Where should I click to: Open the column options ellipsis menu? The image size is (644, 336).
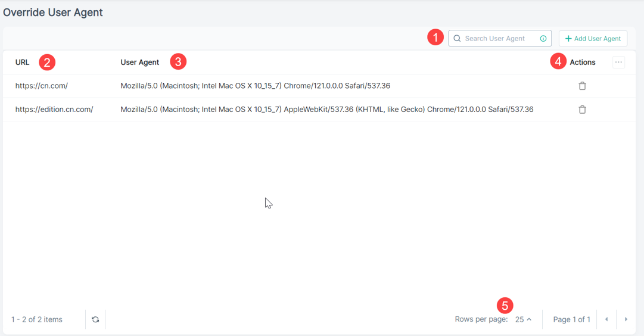click(x=618, y=62)
